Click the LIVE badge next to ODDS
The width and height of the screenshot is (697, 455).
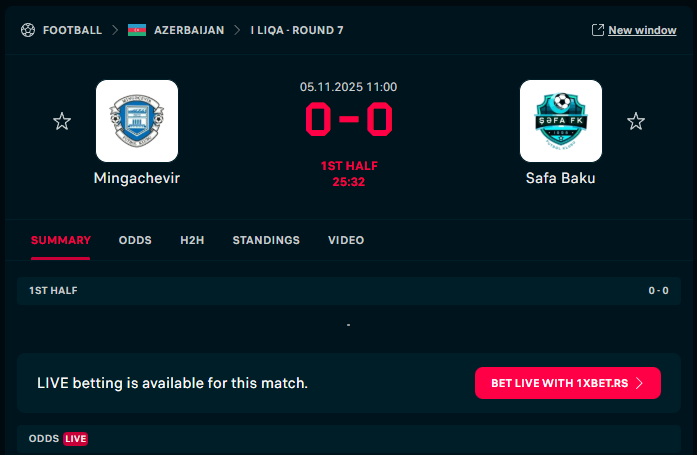pyautogui.click(x=76, y=439)
